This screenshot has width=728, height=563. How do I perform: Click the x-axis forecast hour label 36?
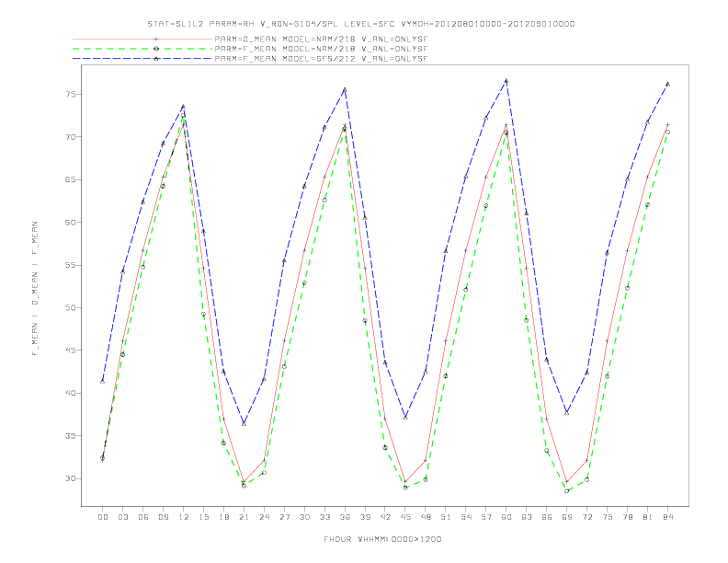point(345,517)
